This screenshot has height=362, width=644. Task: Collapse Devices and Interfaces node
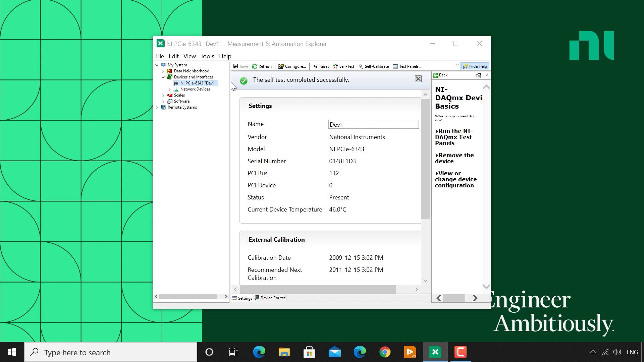(x=163, y=77)
